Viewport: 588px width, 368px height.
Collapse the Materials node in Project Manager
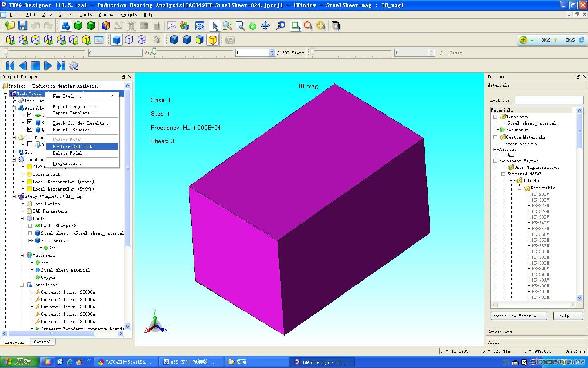[x=22, y=255]
